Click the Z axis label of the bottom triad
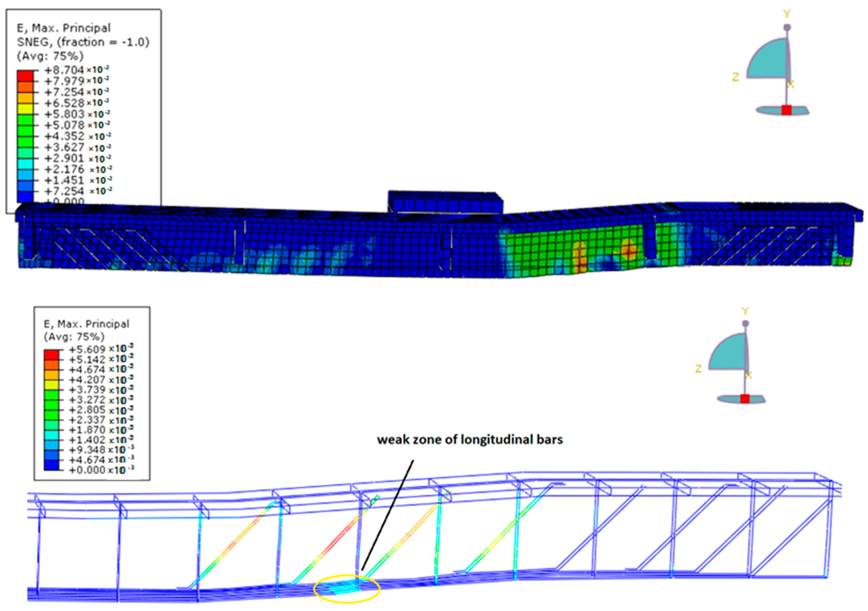 (x=698, y=368)
